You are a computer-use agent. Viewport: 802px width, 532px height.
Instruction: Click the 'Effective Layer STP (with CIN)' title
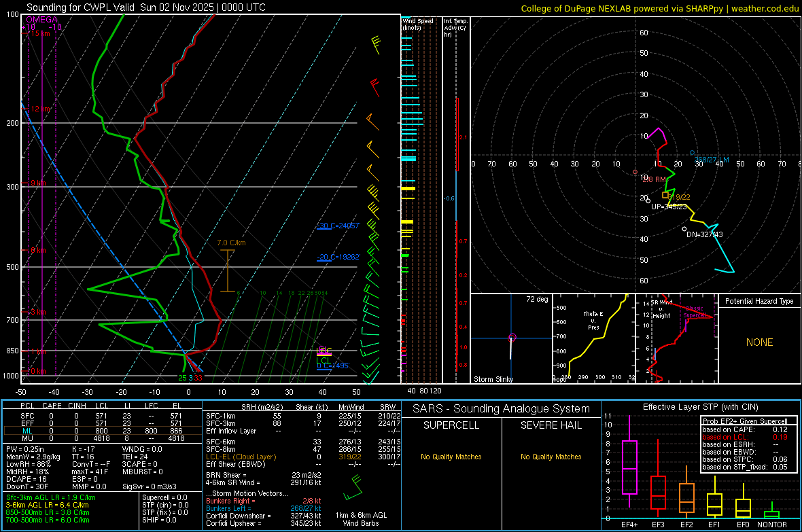click(700, 407)
